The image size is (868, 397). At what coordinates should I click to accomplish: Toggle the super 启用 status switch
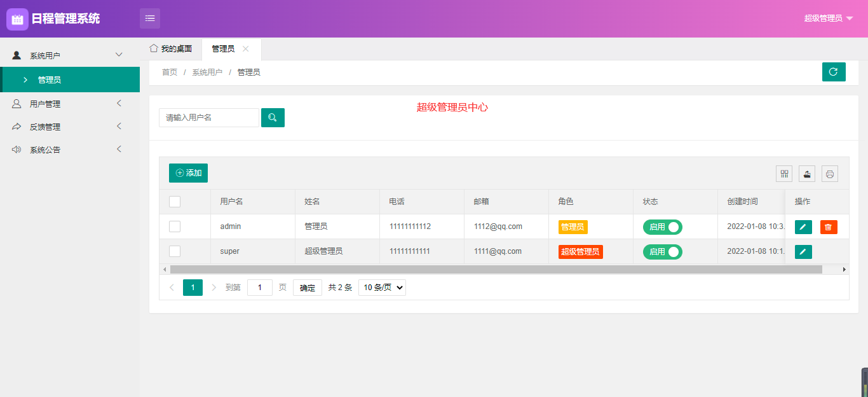(x=663, y=252)
